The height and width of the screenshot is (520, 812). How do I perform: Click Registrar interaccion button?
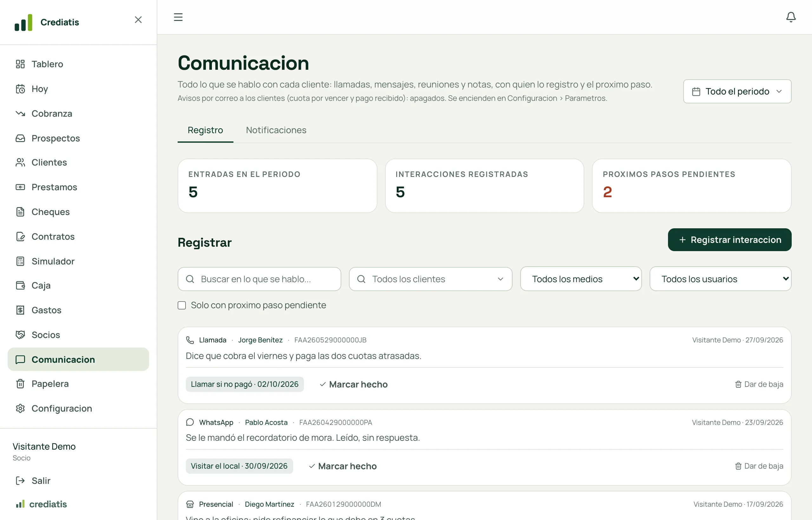(x=729, y=240)
